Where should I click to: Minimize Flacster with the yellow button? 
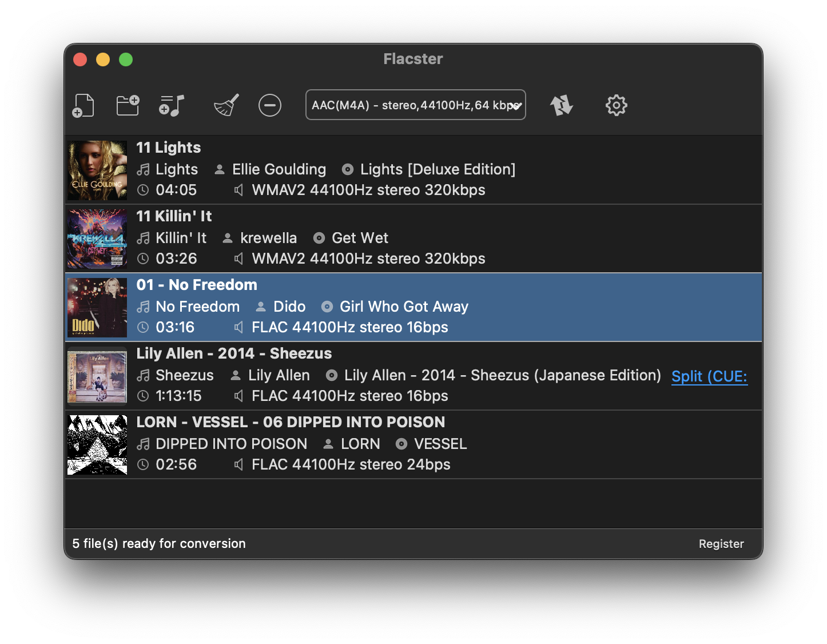click(x=103, y=59)
